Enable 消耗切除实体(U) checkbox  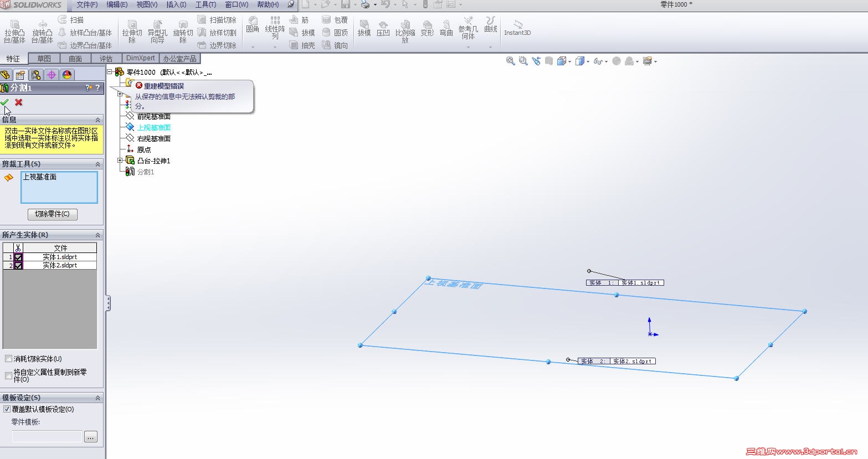(8, 359)
